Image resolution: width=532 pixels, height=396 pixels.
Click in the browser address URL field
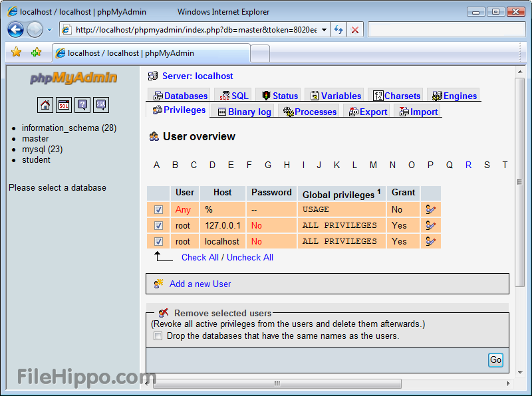click(196, 30)
